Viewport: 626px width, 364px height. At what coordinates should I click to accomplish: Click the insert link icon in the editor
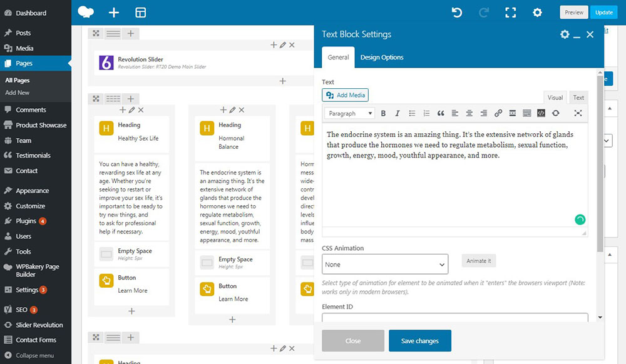[498, 113]
